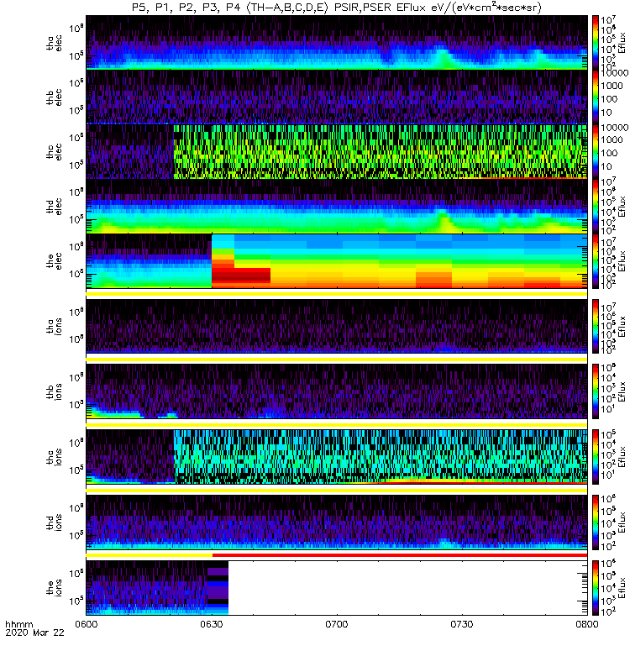Click the 'tha ions' panel label
Viewport: 630px width, 672px height.
pyautogui.click(x=54, y=326)
